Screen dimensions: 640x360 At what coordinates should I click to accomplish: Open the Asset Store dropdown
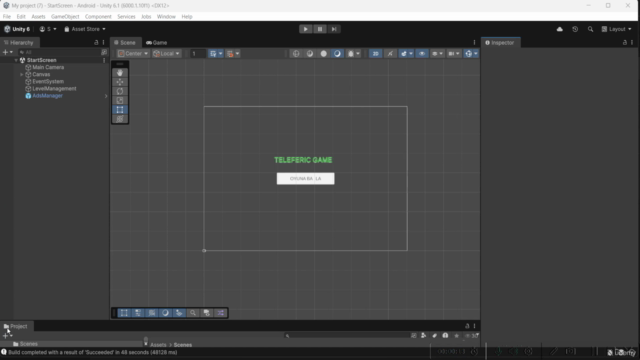(85, 29)
